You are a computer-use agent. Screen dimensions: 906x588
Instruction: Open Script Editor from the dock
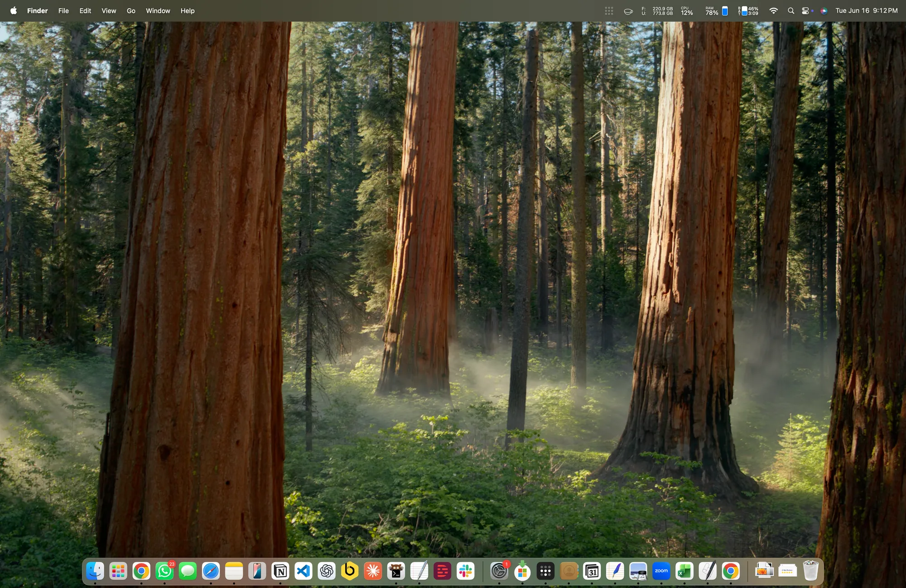(708, 571)
